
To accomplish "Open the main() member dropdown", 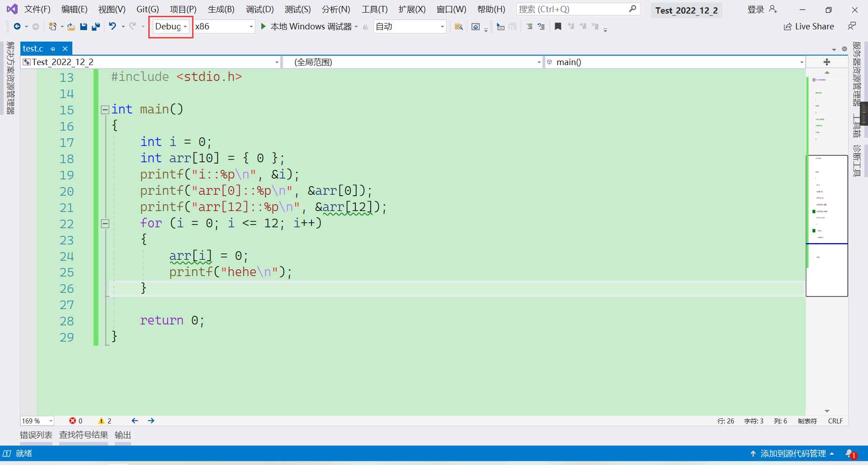I will [x=675, y=62].
